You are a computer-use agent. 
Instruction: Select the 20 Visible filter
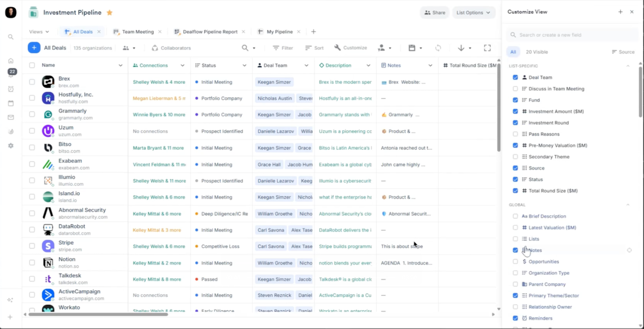537,52
